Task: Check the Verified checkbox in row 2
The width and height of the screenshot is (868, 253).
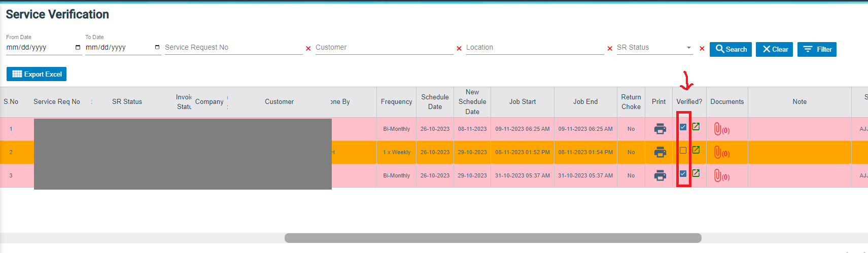Action: [683, 151]
